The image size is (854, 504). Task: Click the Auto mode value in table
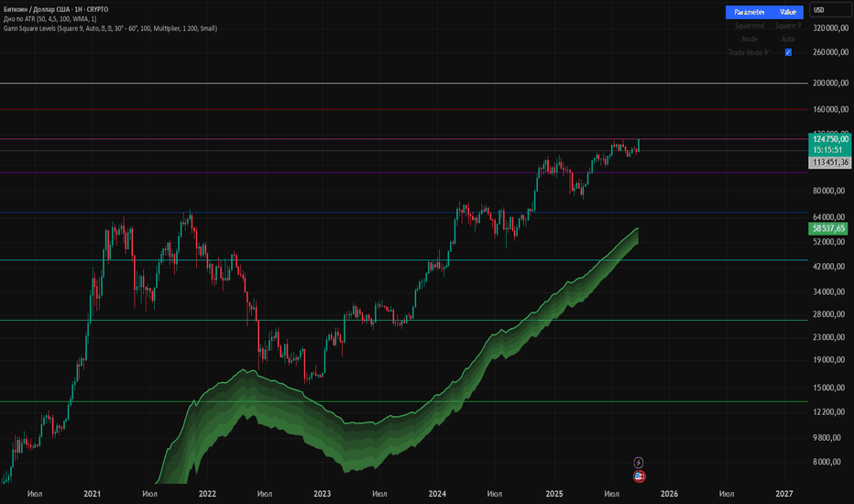[x=787, y=39]
